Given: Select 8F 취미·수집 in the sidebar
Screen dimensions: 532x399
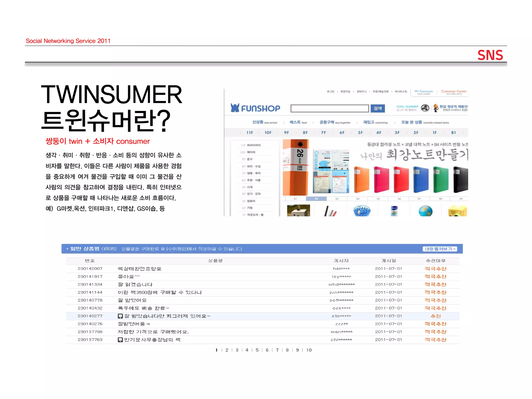Looking at the screenshot, I should [x=251, y=166].
